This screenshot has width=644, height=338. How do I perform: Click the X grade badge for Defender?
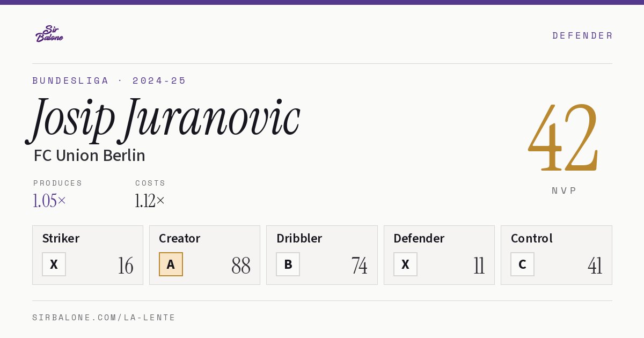pyautogui.click(x=405, y=264)
